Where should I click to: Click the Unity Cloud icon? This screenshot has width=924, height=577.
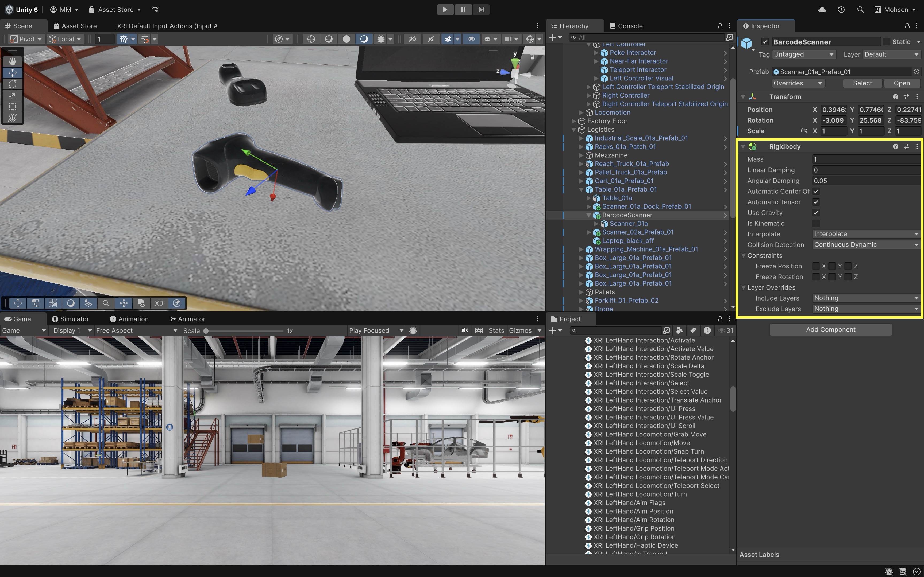pyautogui.click(x=822, y=10)
